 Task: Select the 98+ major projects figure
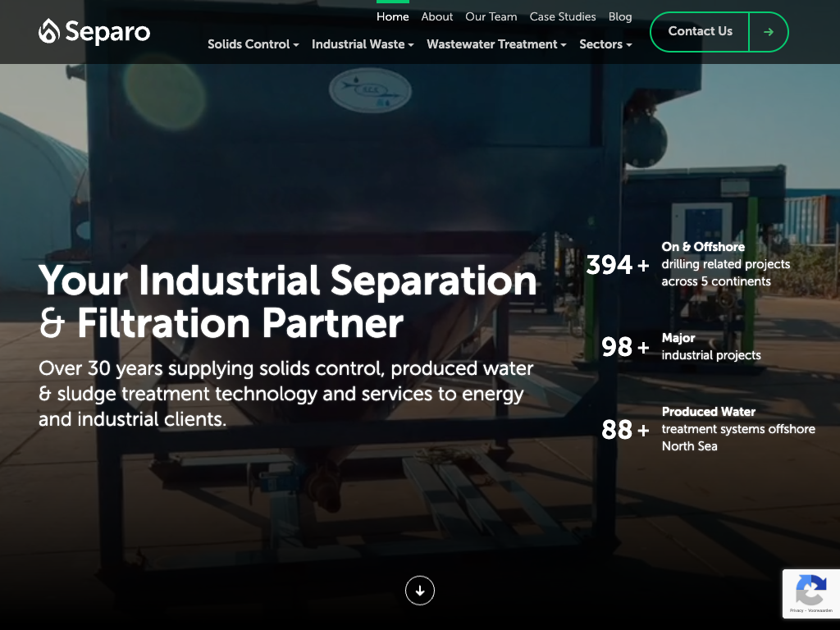[x=625, y=347]
